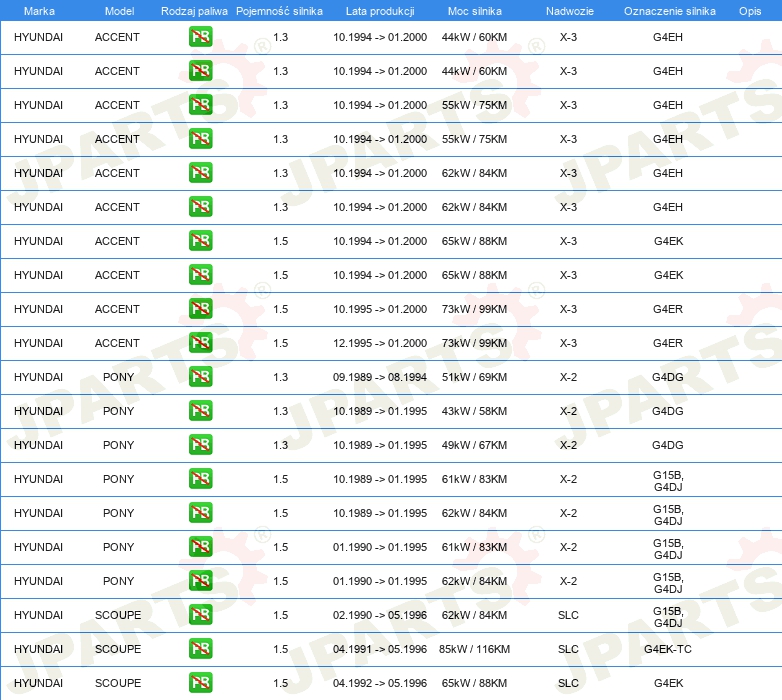The image size is (782, 700).
Task: Click fuel icon in PONY 10.1989 61kW row
Action: pos(200,479)
